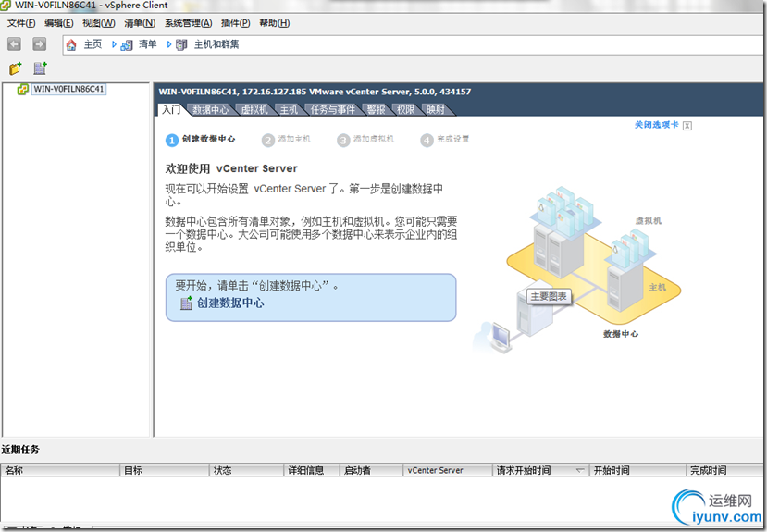Open the 清单(N) menu
767x532 pixels.
tap(140, 23)
